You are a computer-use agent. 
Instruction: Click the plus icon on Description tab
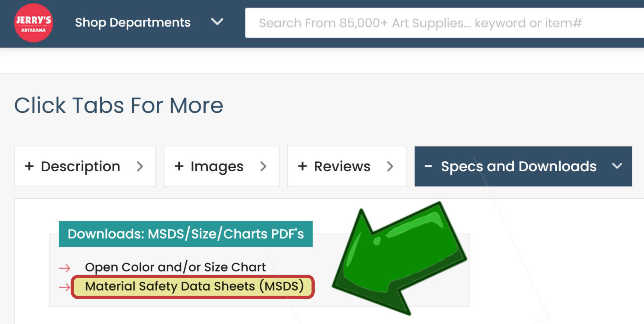click(29, 167)
